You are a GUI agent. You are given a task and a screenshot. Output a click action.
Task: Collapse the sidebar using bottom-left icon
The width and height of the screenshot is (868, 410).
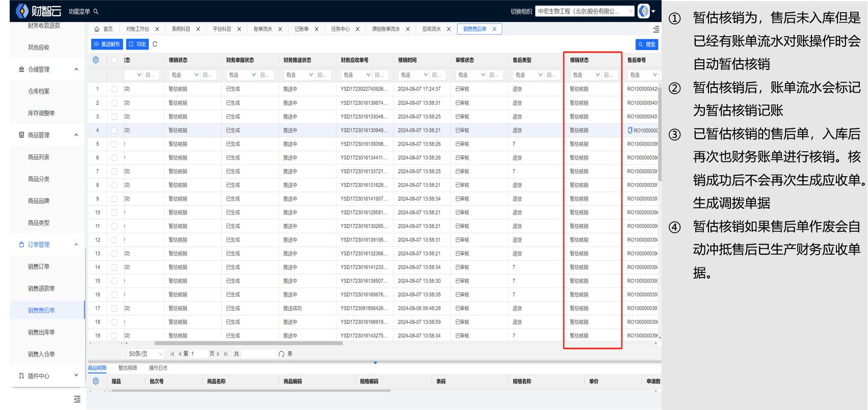(x=77, y=399)
